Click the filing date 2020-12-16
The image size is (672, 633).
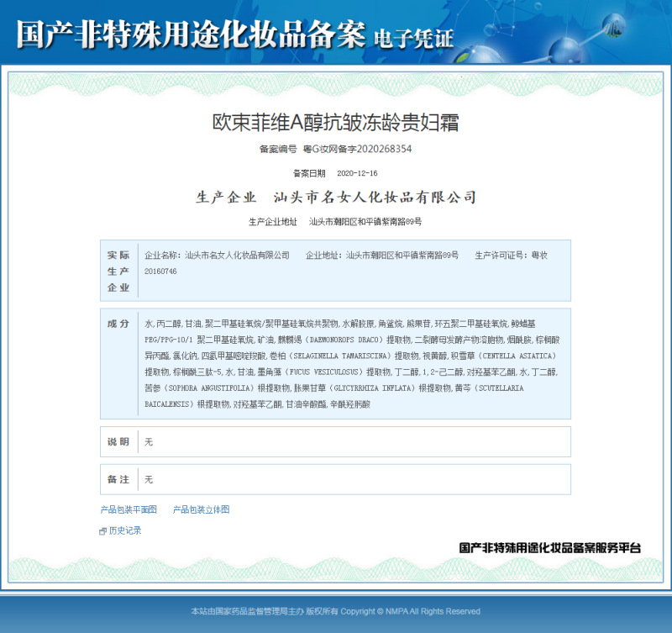pos(357,173)
